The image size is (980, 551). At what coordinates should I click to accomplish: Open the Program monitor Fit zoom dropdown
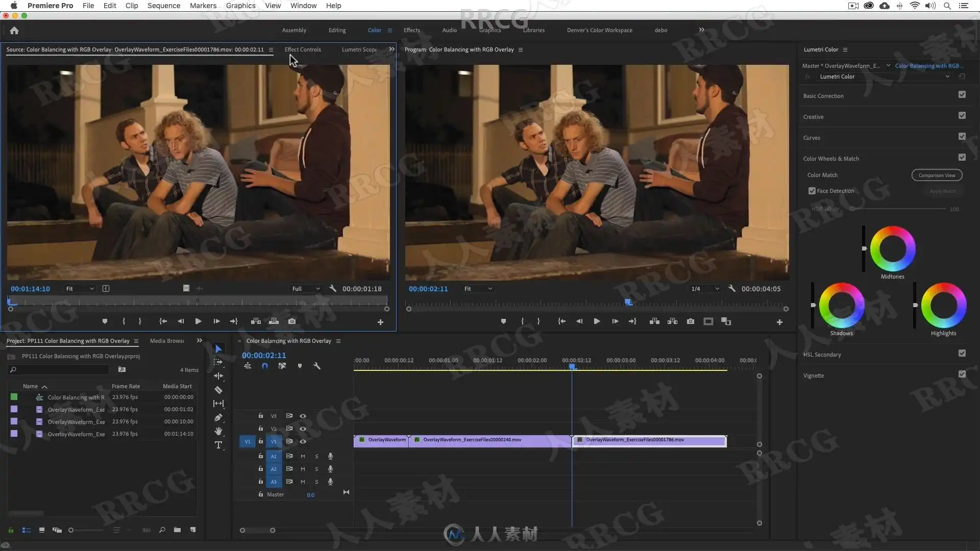(x=478, y=289)
